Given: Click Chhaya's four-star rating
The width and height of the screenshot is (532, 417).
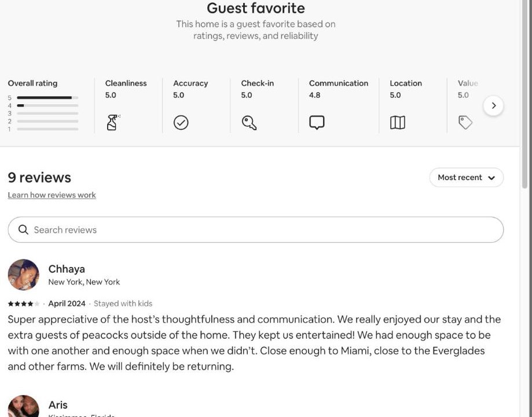Looking at the screenshot, I should (24, 303).
